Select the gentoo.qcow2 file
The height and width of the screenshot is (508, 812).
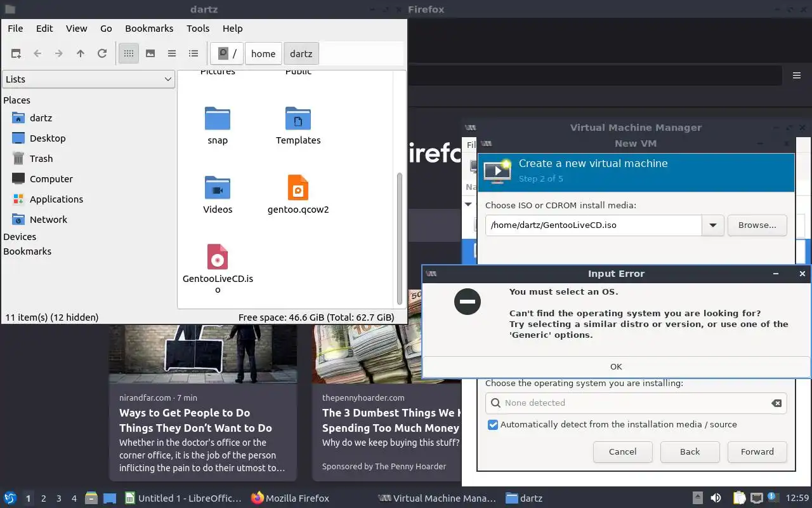click(x=298, y=195)
